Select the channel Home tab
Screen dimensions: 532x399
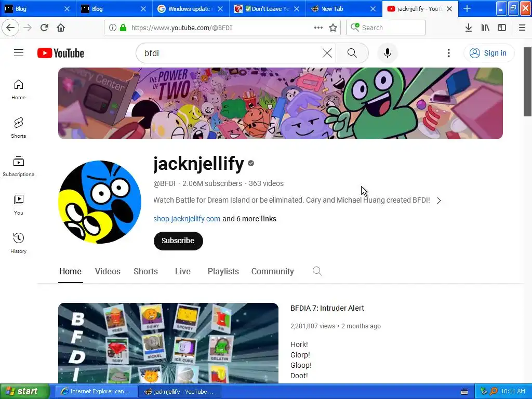(70, 271)
